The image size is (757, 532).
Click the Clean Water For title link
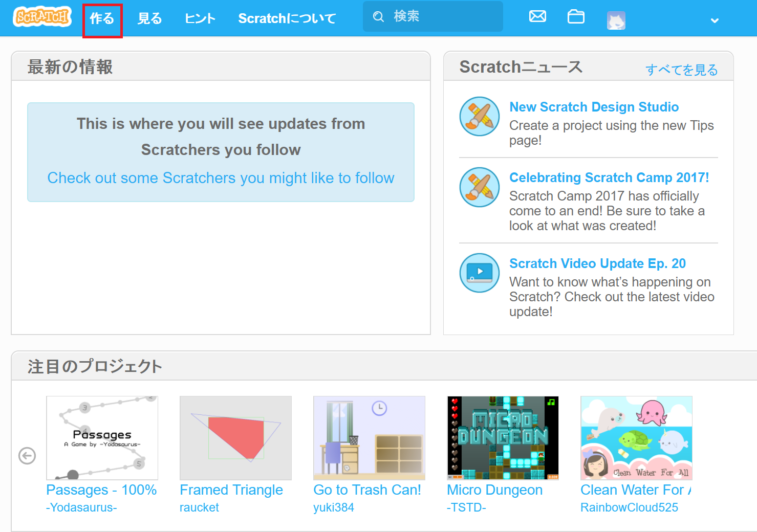point(636,490)
